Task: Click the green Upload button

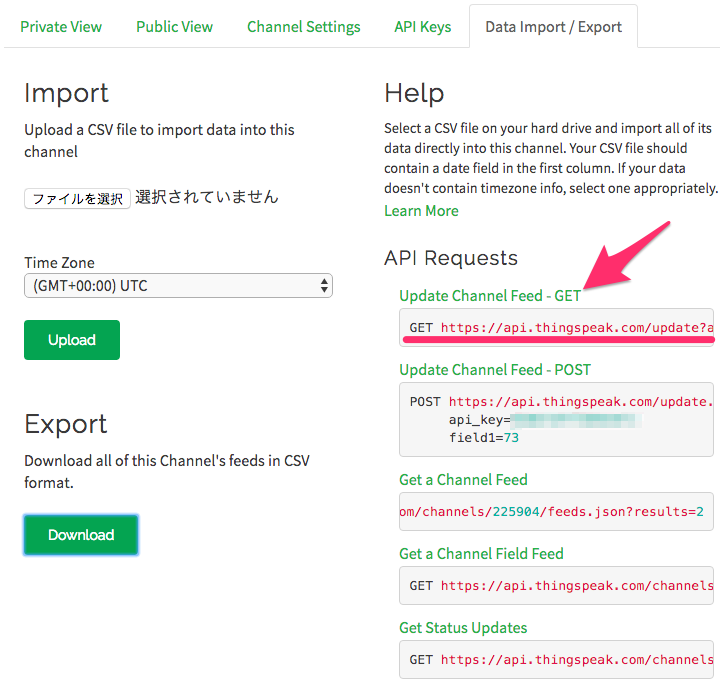Action: 72,340
